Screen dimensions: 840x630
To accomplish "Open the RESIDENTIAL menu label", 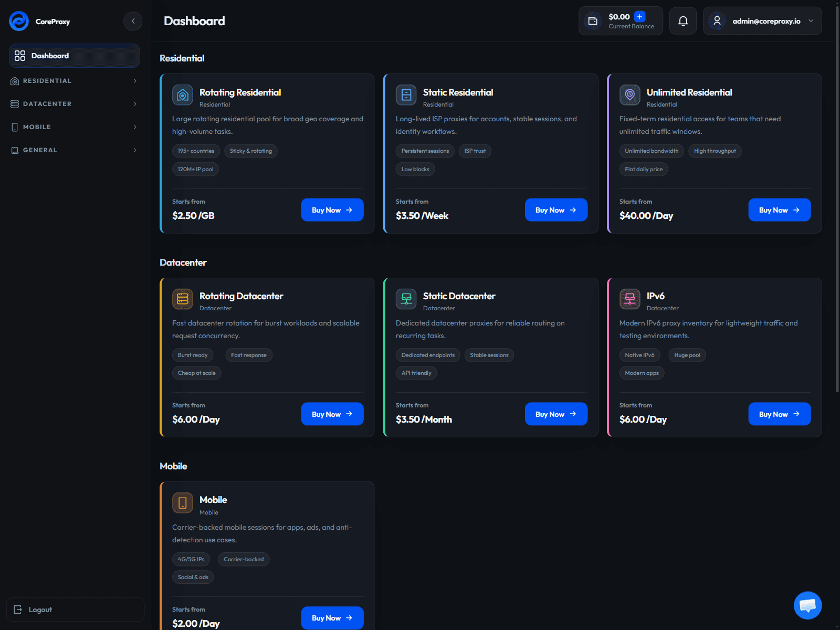I will pos(47,81).
